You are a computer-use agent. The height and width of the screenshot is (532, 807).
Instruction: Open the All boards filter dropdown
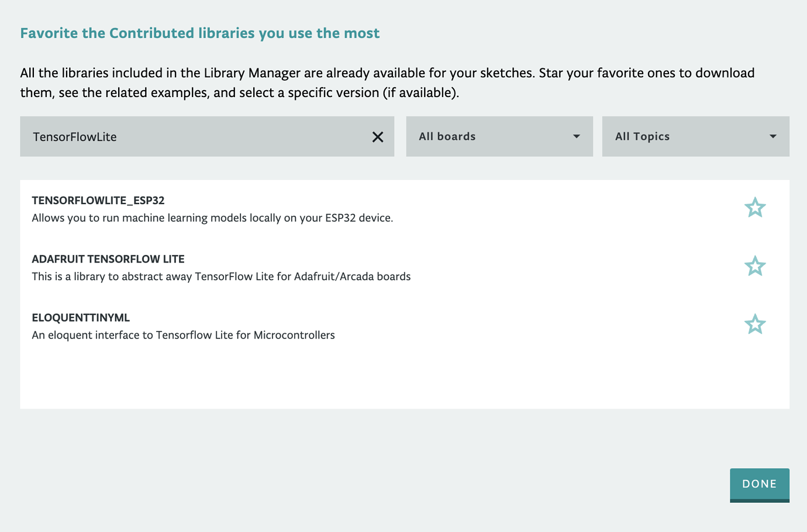[x=499, y=136]
